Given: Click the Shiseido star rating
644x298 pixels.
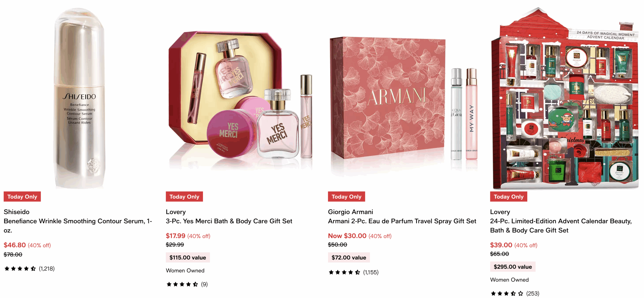Looking at the screenshot, I should pyautogui.click(x=29, y=269).
